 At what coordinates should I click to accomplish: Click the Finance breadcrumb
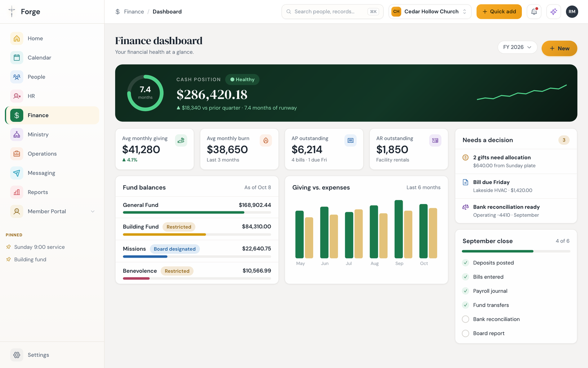[x=134, y=11]
